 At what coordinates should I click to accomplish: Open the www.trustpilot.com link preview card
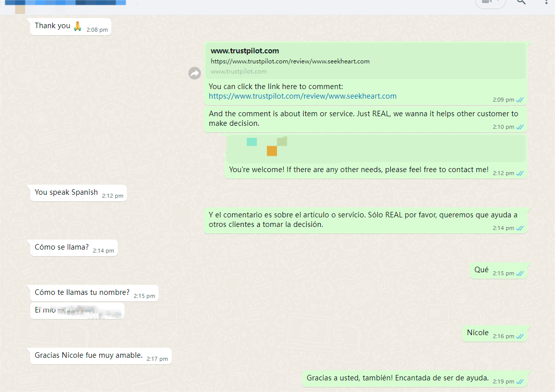point(365,60)
